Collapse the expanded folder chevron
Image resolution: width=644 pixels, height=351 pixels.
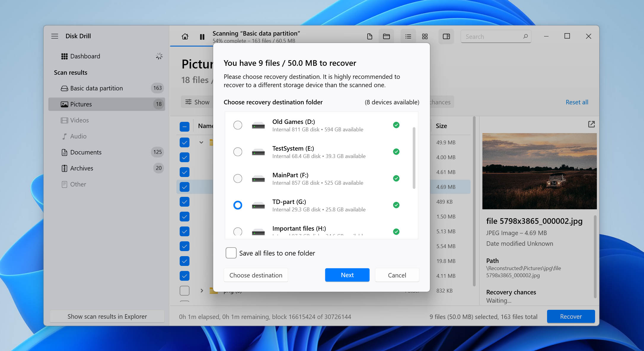(201, 143)
